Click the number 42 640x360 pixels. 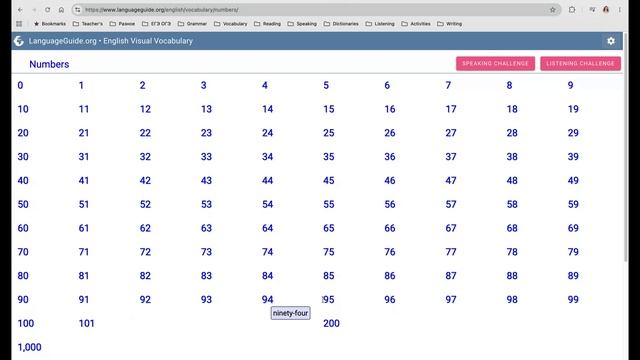tap(145, 180)
